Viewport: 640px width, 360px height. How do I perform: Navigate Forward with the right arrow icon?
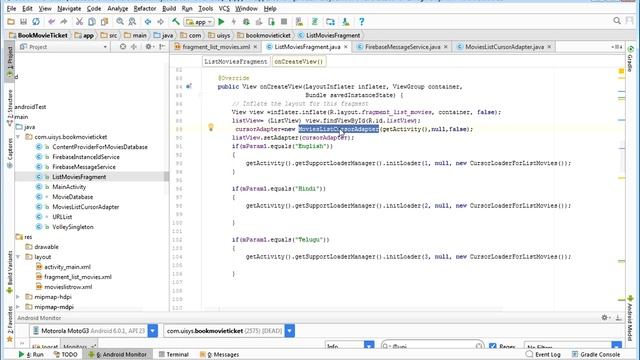pyautogui.click(x=160, y=22)
